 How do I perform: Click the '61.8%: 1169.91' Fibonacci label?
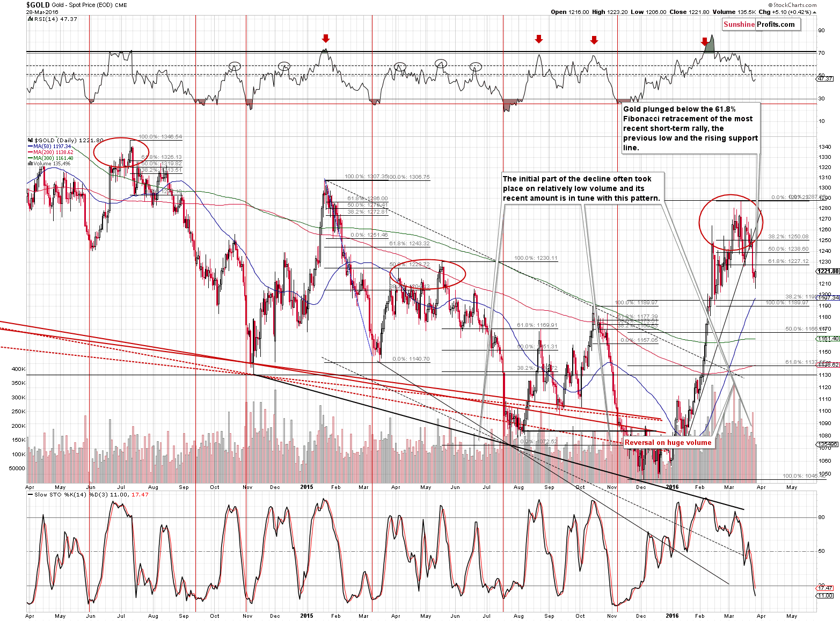click(x=537, y=325)
